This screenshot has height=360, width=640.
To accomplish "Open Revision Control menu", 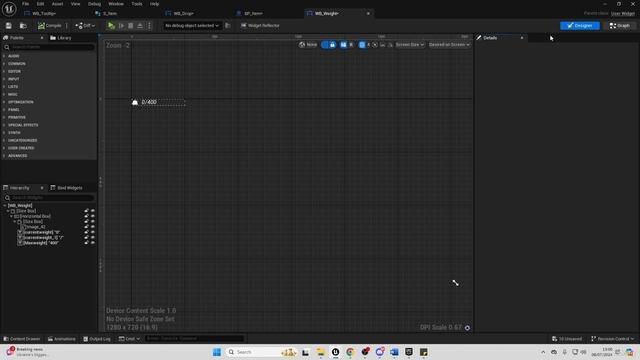I will point(613,339).
